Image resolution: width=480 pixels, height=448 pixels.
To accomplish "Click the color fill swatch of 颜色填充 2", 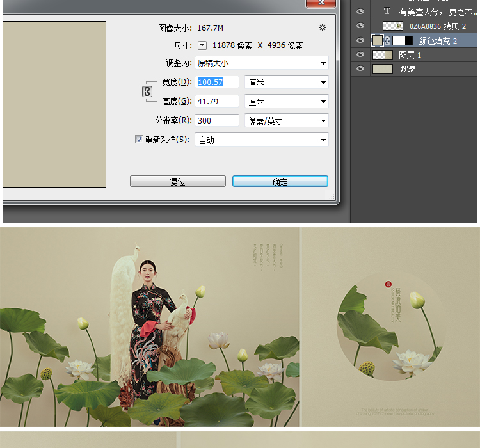I will [378, 40].
